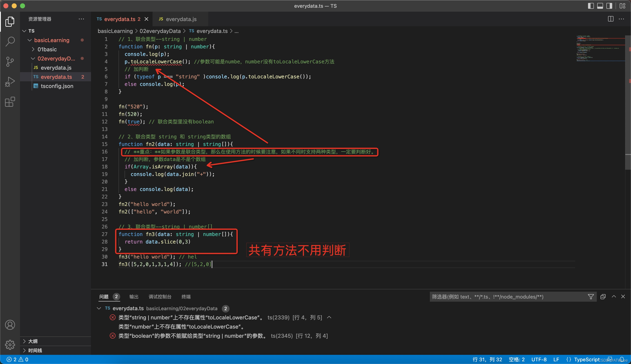Click basicLearning in the breadcrumb
This screenshot has height=364, width=631.
click(115, 31)
